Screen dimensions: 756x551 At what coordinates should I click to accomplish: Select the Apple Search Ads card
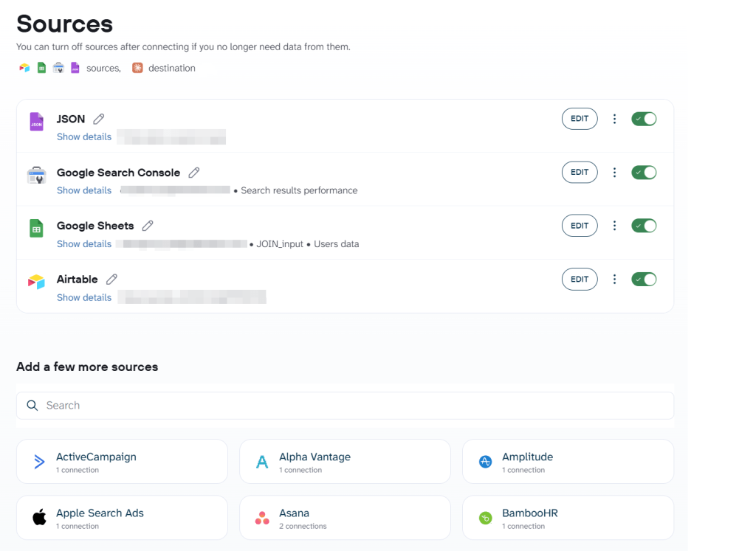(122, 518)
